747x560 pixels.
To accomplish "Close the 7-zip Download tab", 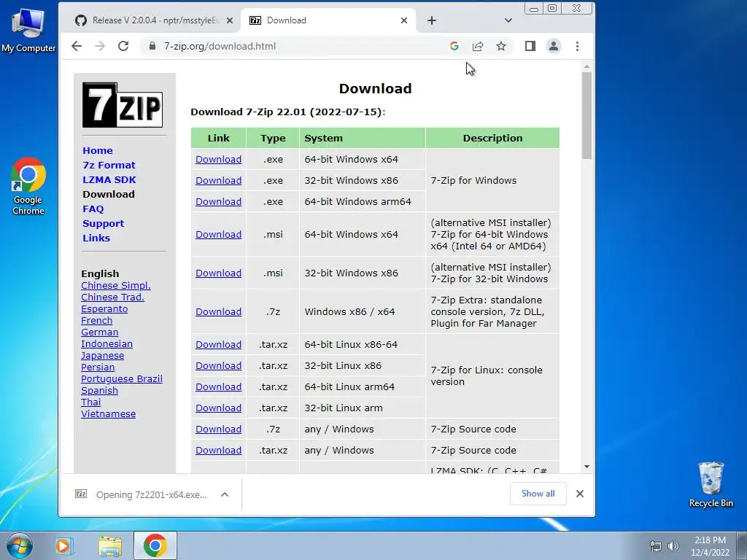I will point(404,20).
